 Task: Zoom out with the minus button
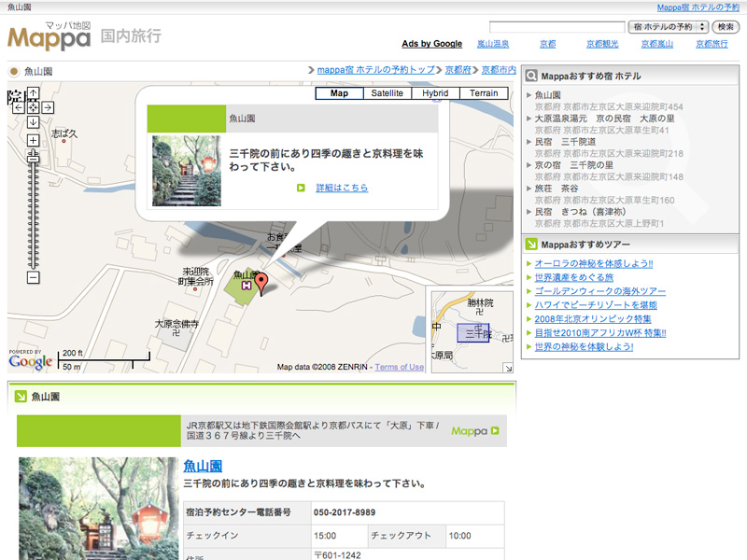(33, 277)
